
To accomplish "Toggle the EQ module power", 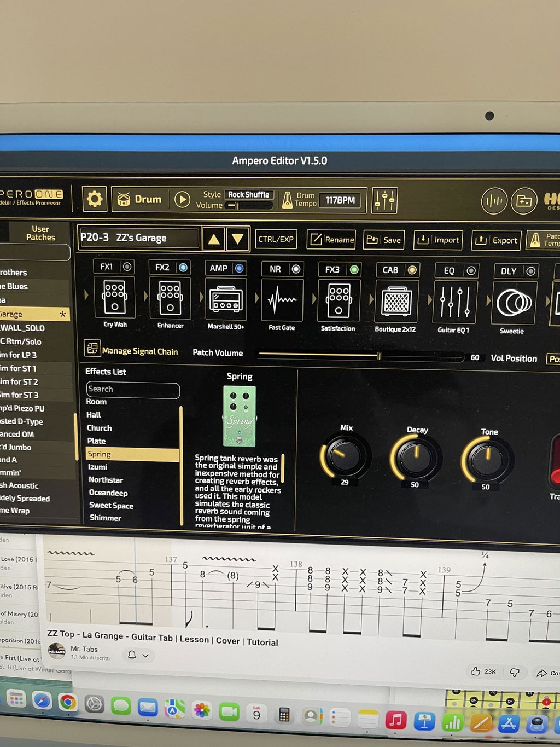I will point(471,270).
